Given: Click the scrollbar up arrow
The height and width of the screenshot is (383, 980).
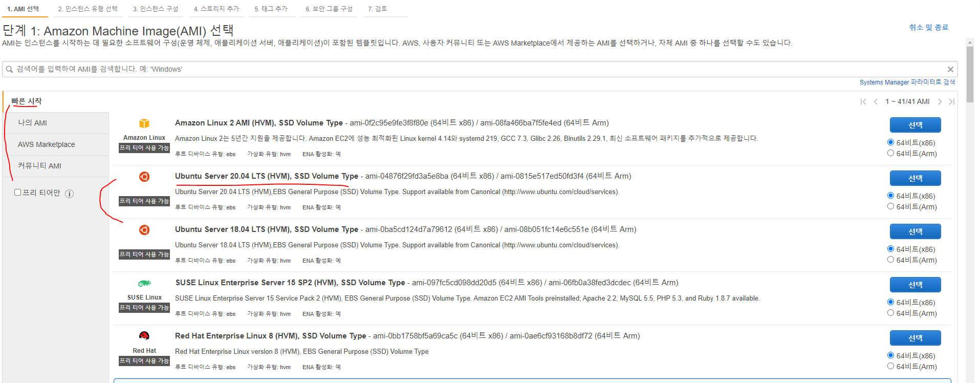Looking at the screenshot, I should pos(970,42).
